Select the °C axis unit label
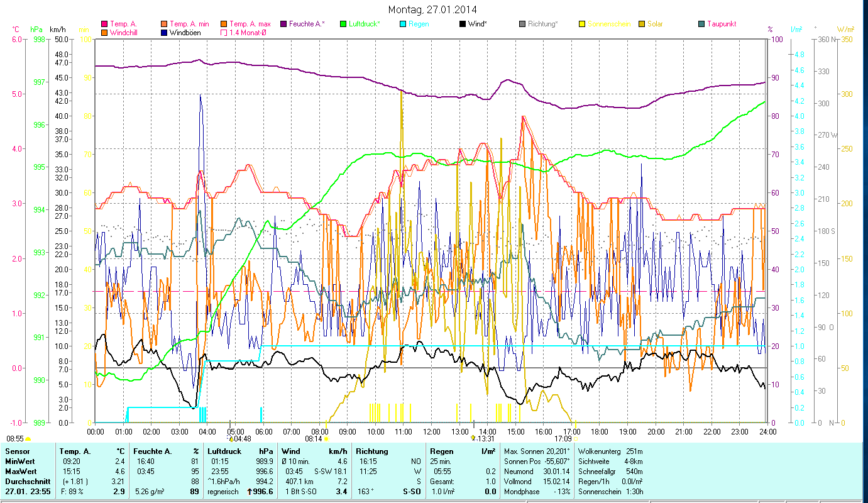Viewport: 868px width, 503px height. pos(16,30)
